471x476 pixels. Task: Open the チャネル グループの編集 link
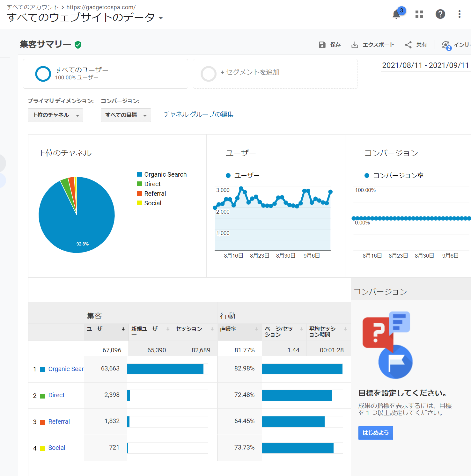pos(198,114)
